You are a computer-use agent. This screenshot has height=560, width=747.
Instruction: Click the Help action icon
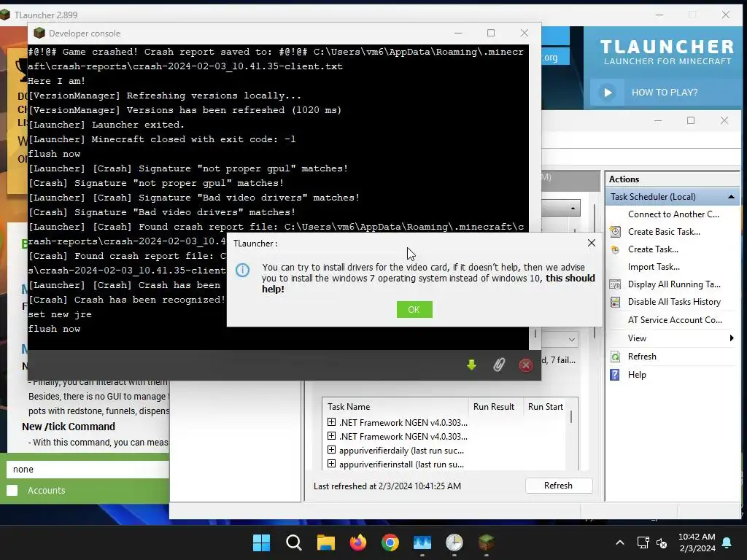615,375
